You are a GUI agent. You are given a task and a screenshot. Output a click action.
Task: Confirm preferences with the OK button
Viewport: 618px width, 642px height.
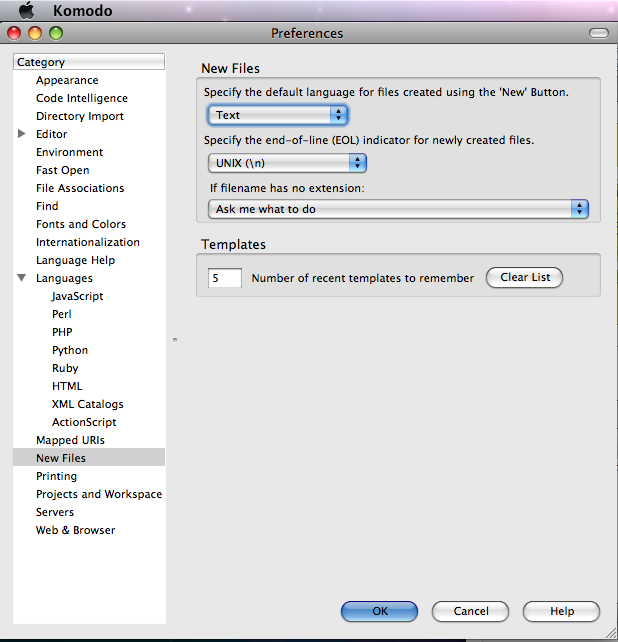(x=379, y=611)
